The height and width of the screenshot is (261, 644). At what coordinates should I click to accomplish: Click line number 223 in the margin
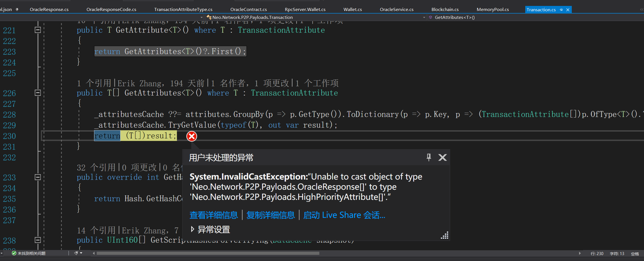(x=9, y=52)
